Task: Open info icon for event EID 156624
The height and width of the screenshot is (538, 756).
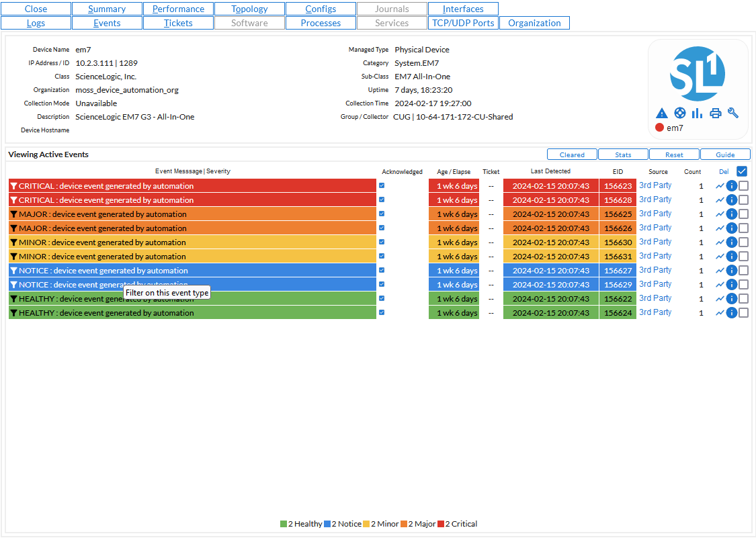Action: [732, 313]
